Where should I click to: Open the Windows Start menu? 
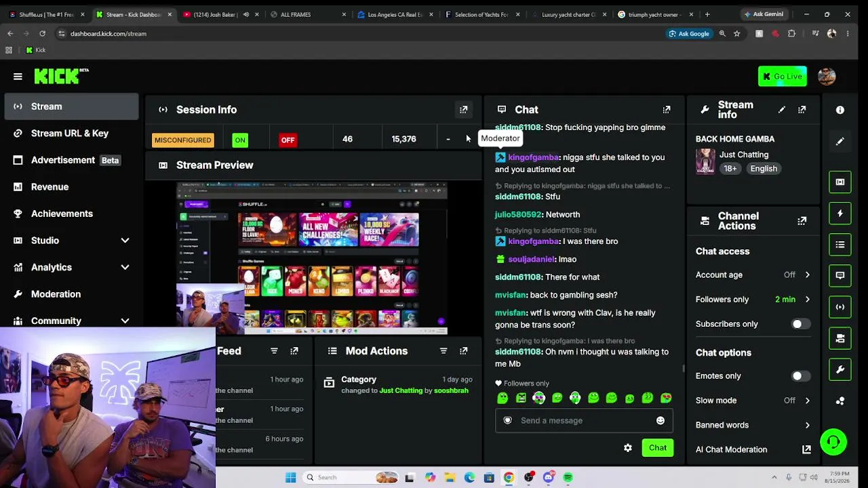pos(290,478)
